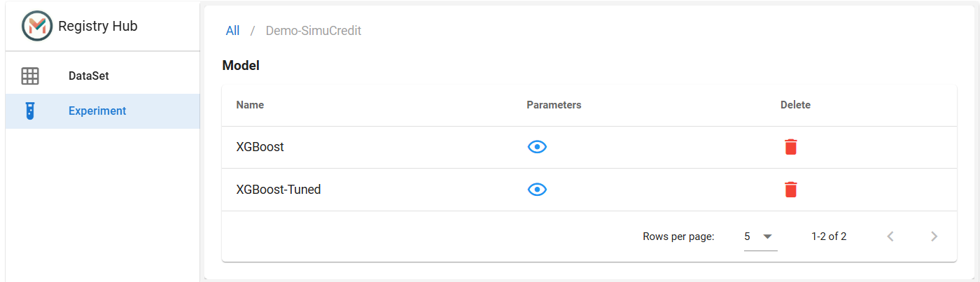Click the DataSet grid icon
980x282 pixels.
tap(30, 76)
